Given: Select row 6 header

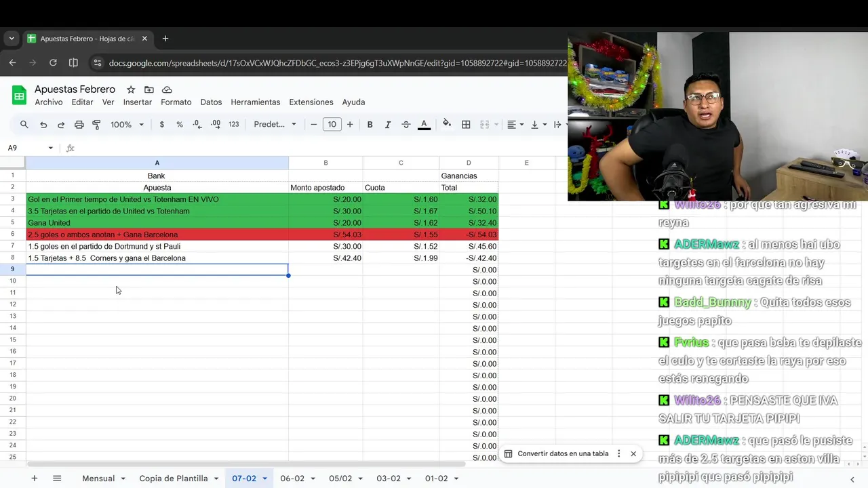Looking at the screenshot, I should (13, 235).
